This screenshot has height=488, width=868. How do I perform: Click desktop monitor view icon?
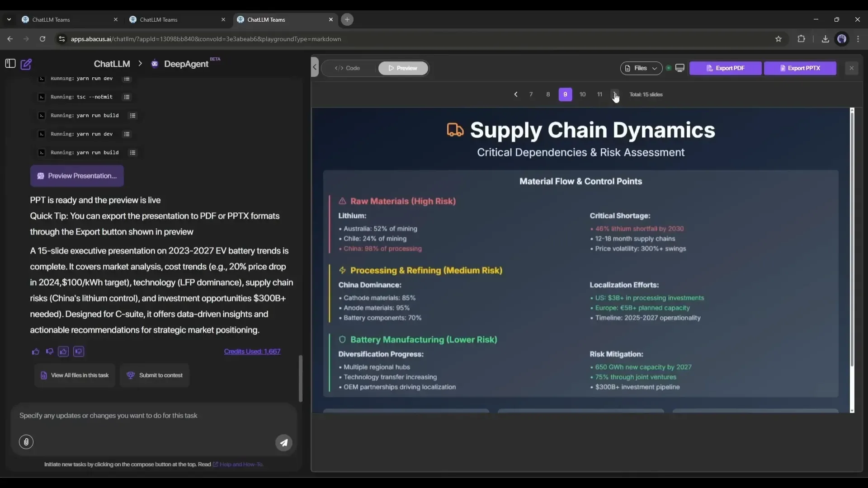pyautogui.click(x=680, y=68)
